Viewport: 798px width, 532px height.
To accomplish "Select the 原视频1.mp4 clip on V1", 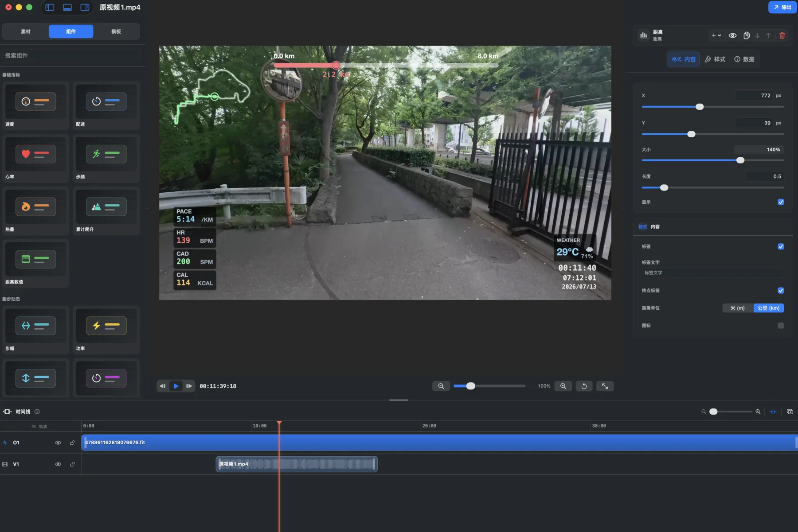I will (297, 464).
